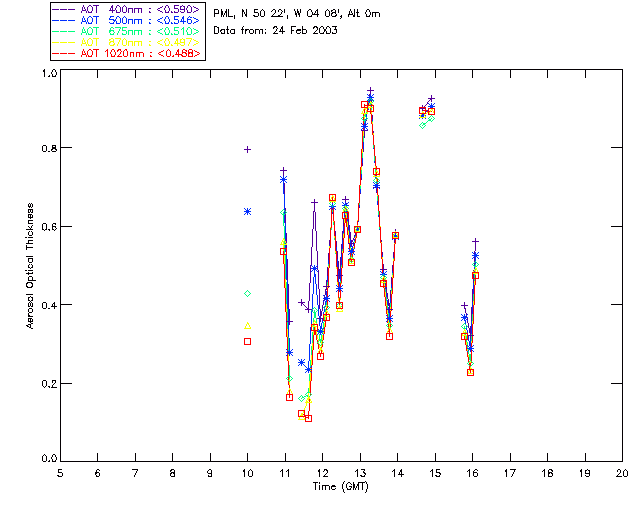Click the 'AOT 870nm : <0.497>' legend entry

126,42
